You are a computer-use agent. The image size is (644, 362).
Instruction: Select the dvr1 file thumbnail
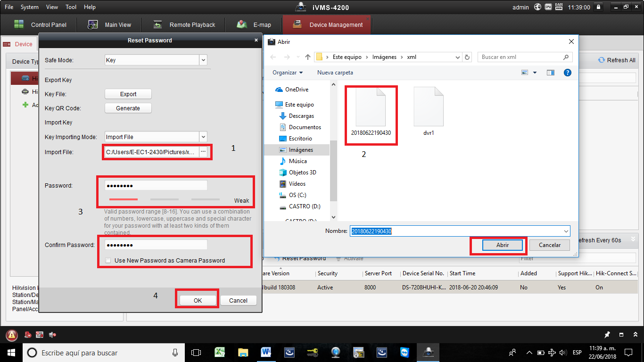(429, 111)
